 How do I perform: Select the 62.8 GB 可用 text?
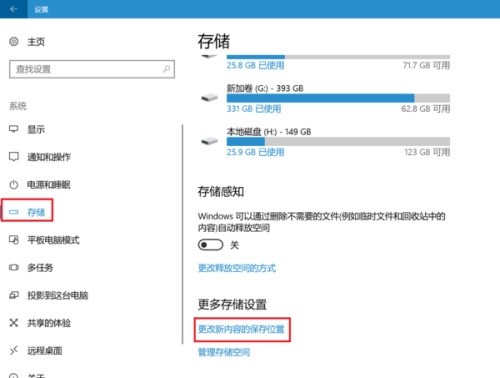tap(426, 109)
